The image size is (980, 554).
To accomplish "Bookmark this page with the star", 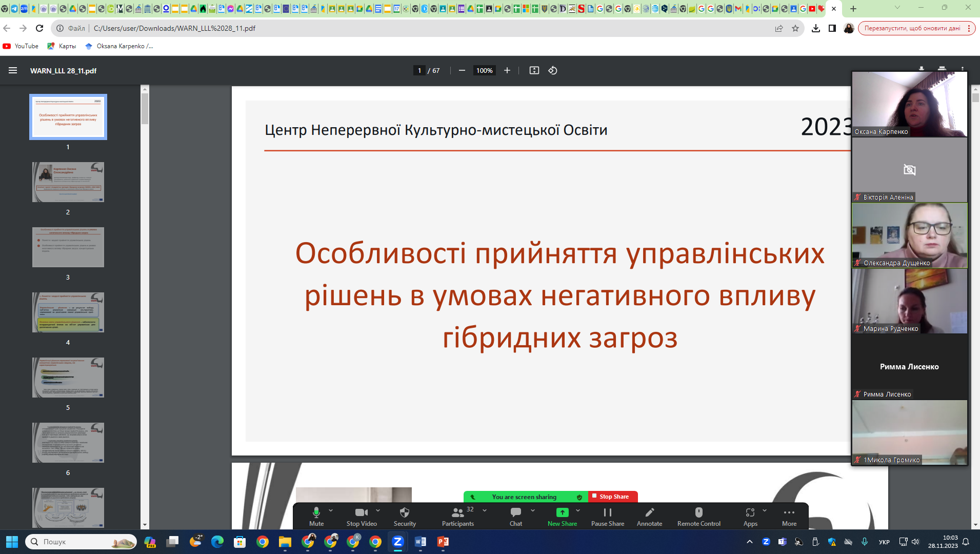I will [795, 28].
